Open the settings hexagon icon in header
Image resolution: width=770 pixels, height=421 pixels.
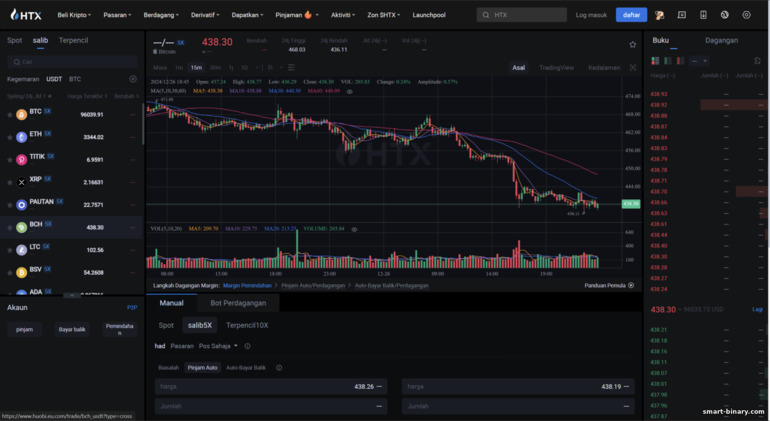tap(746, 15)
